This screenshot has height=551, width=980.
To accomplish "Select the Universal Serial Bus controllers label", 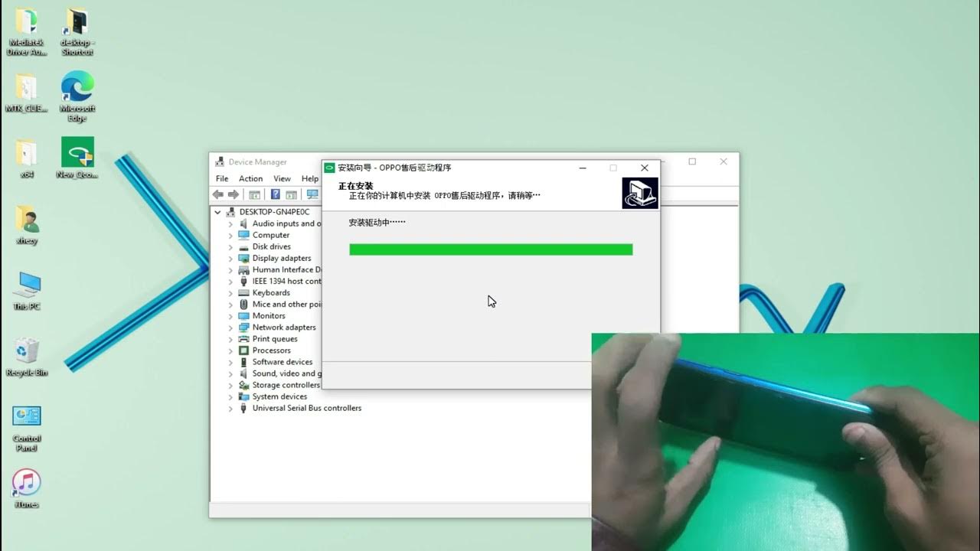I will tap(307, 408).
